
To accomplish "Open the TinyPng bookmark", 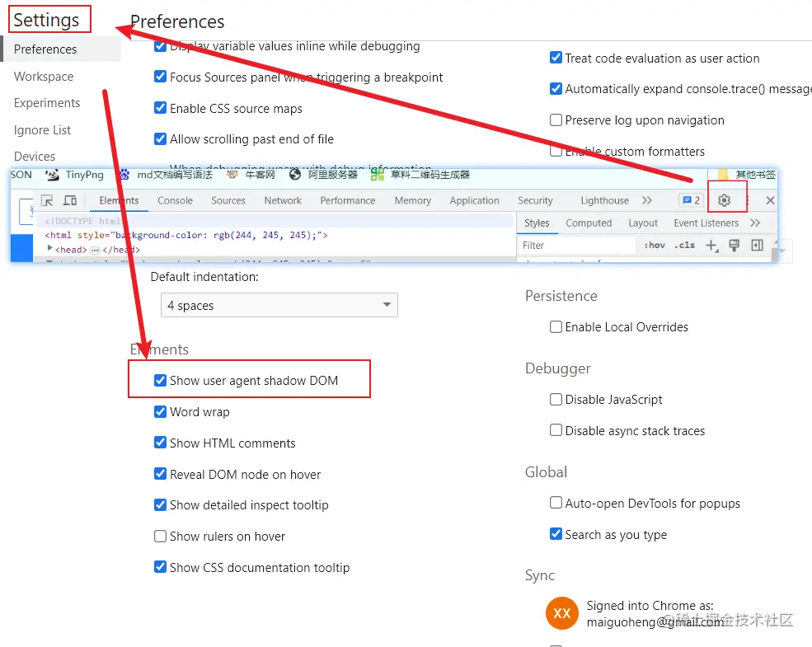I will tap(75, 175).
